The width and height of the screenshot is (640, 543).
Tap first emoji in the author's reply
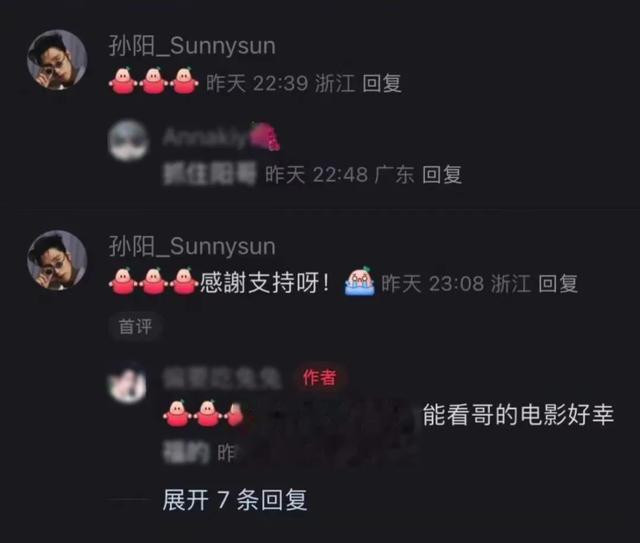pos(177,413)
